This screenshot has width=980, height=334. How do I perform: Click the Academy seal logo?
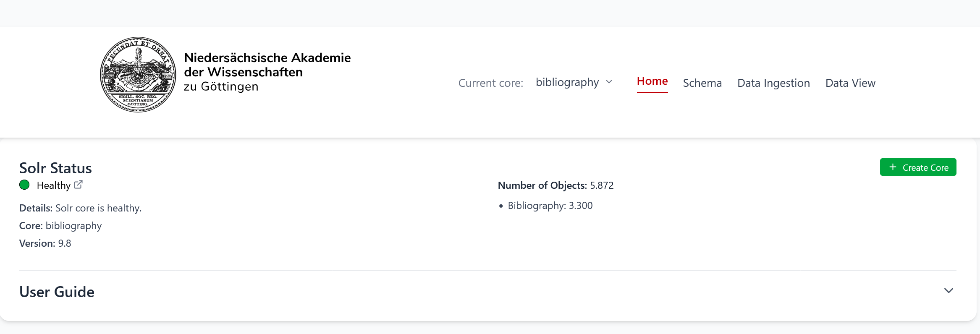(x=138, y=75)
